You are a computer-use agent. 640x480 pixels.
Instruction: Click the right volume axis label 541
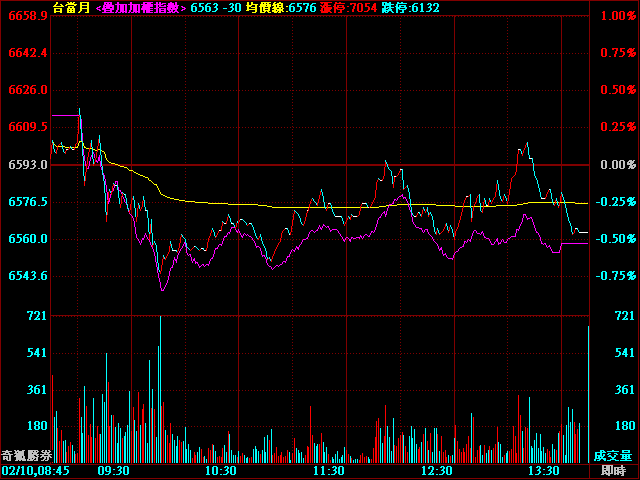click(x=624, y=353)
